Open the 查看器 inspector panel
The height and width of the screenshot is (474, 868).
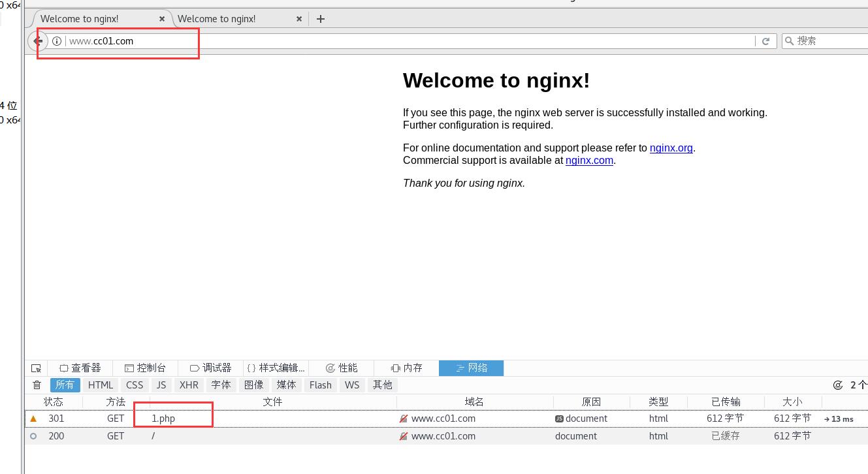pos(80,368)
